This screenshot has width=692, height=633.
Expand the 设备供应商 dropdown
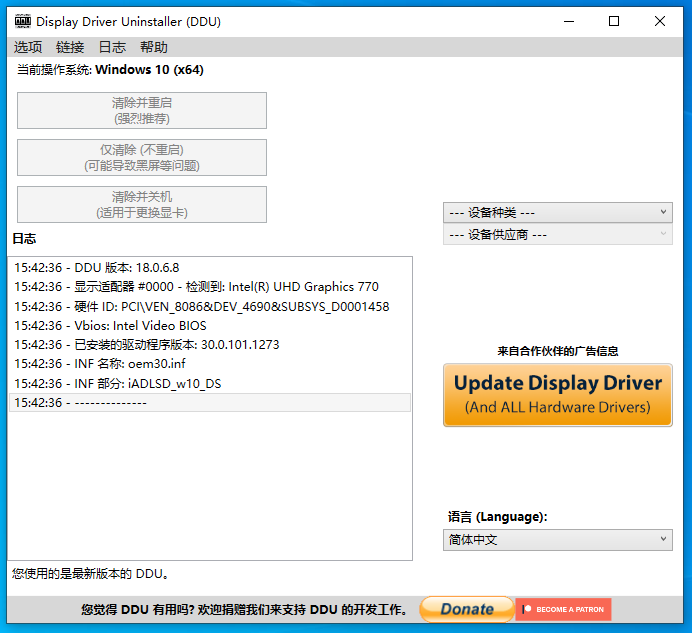click(557, 235)
